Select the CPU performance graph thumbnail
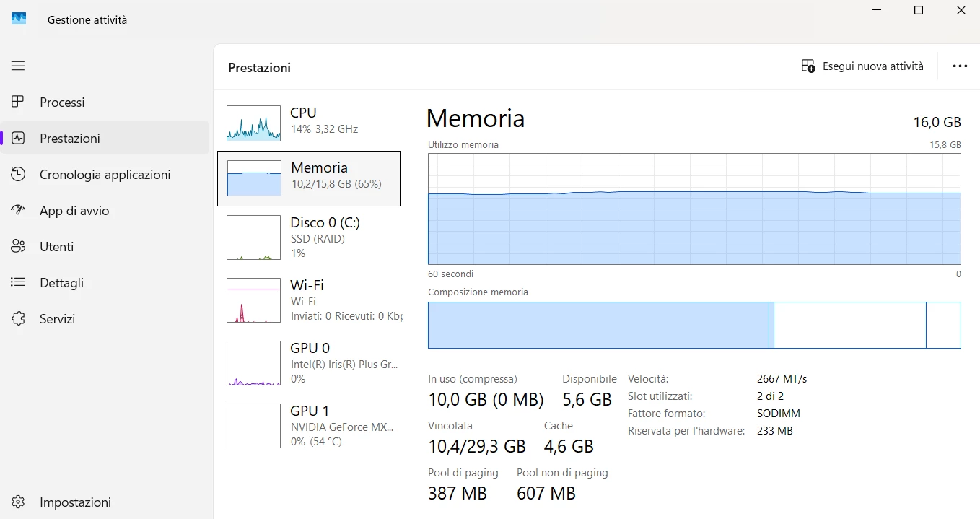 [253, 123]
